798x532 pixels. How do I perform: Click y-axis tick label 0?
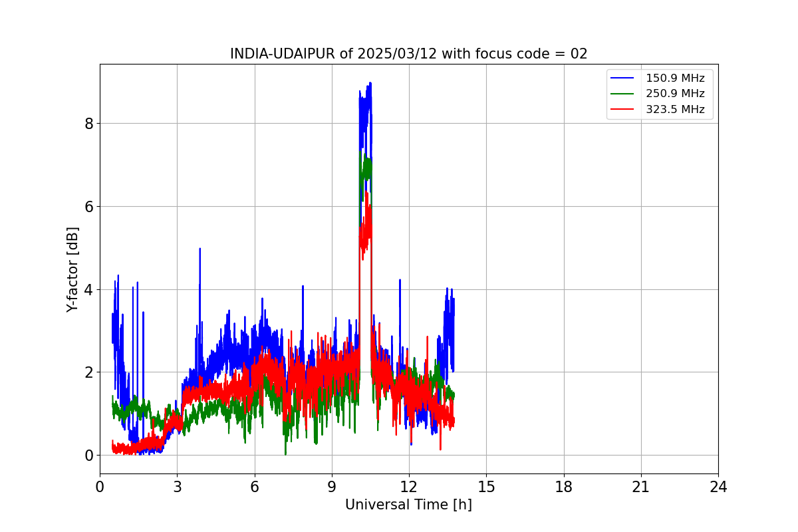click(x=88, y=456)
